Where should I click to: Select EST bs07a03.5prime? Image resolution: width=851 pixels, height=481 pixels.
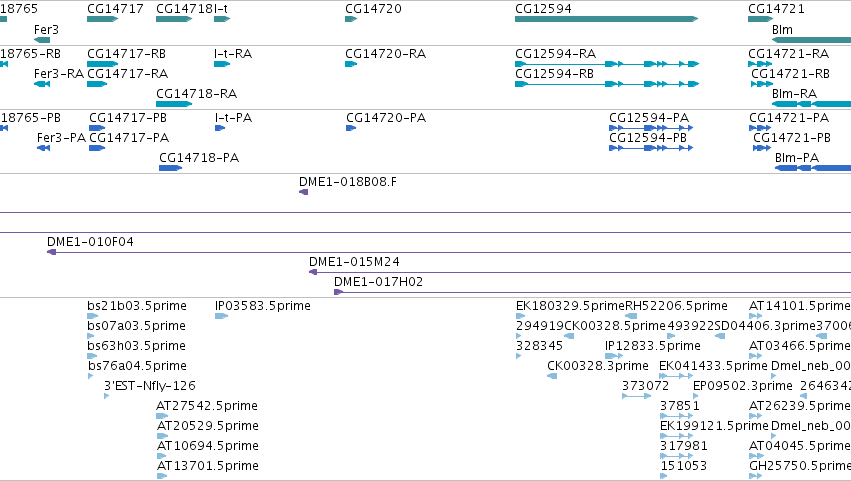pyautogui.click(x=136, y=326)
